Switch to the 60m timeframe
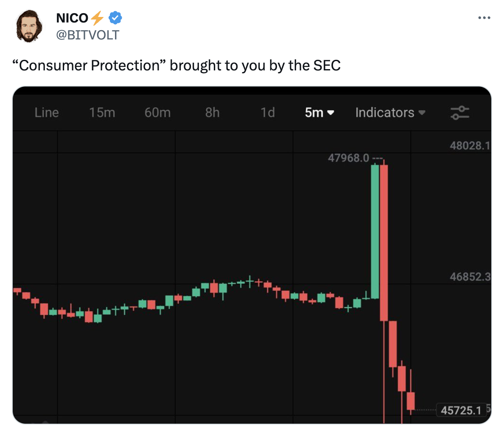Screen dimensions: 504x436 tap(157, 112)
